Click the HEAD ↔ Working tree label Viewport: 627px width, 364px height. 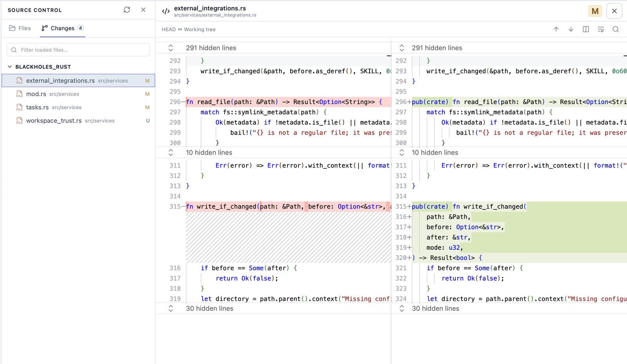pos(188,29)
